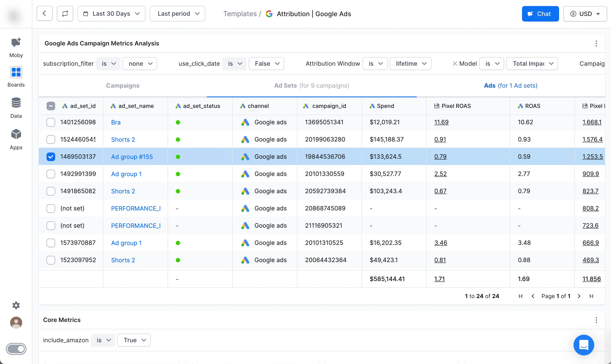
Task: Check the Bra ad set row
Action: 51,122
